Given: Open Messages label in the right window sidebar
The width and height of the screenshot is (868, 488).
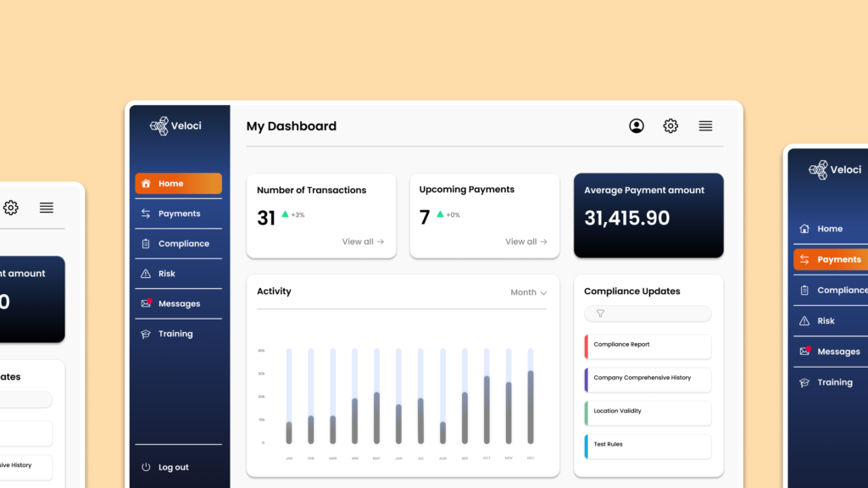Looking at the screenshot, I should [838, 352].
